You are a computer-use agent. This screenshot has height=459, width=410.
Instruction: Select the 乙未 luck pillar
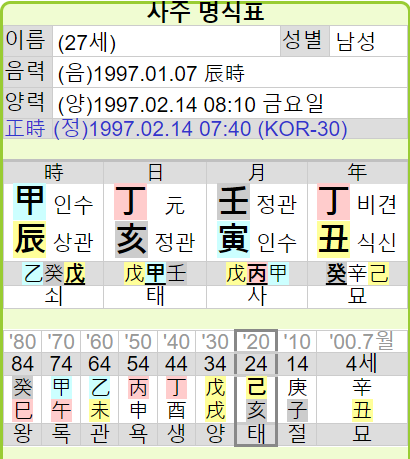(x=99, y=399)
